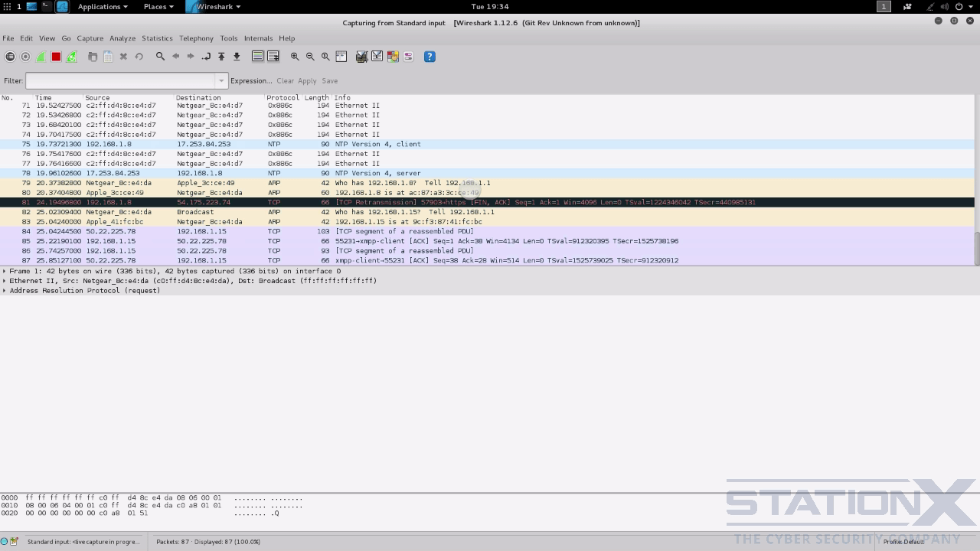Image resolution: width=980 pixels, height=551 pixels.
Task: Edit display filters icon
Action: pyautogui.click(x=377, y=57)
